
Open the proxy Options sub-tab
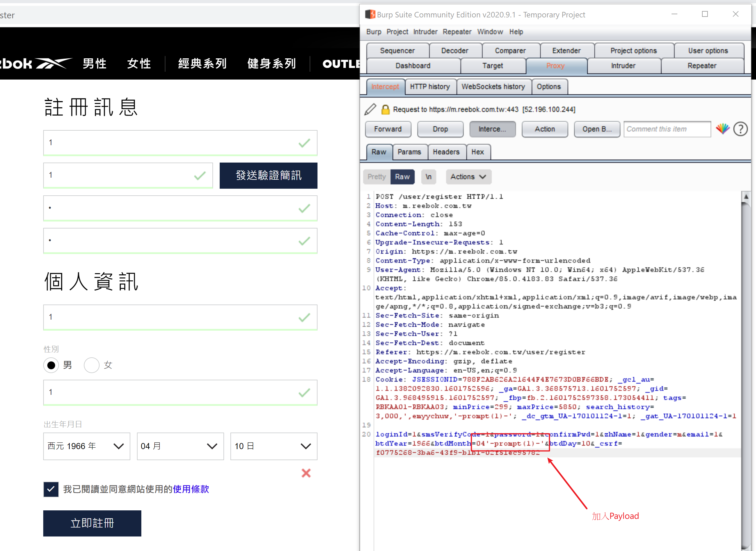tap(549, 87)
